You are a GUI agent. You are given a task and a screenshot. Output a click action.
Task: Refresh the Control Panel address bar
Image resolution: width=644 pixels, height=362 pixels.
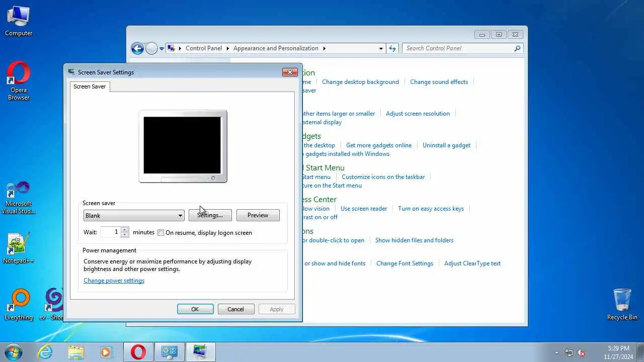(392, 48)
